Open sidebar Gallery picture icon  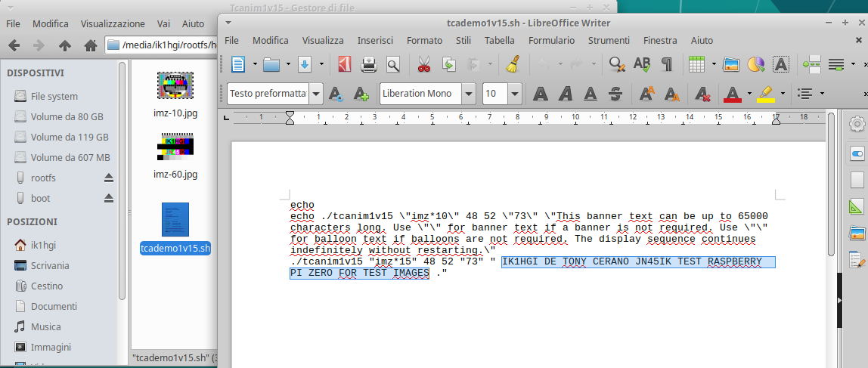click(857, 233)
